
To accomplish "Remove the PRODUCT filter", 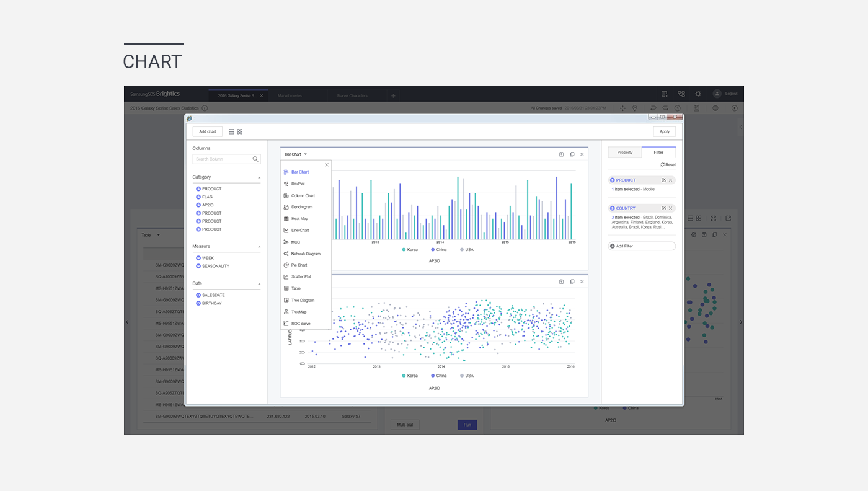I will (x=670, y=180).
